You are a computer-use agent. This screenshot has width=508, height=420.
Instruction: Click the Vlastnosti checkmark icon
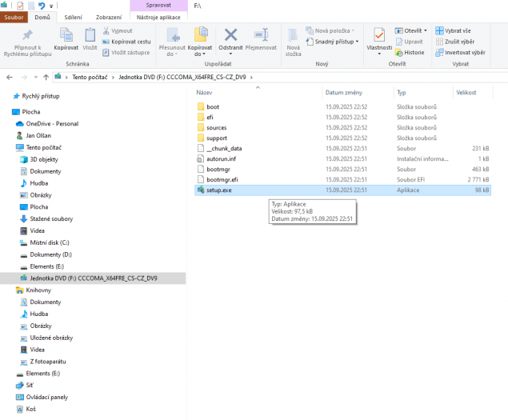pyautogui.click(x=379, y=35)
